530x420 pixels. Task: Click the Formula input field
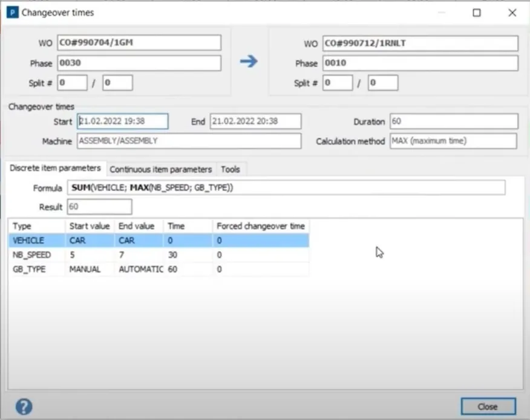pos(286,188)
